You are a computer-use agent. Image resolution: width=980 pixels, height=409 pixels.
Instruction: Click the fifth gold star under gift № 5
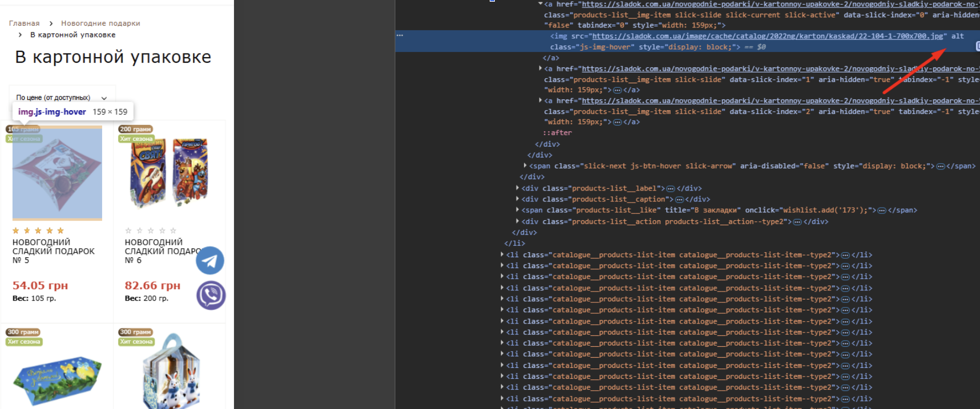61,230
